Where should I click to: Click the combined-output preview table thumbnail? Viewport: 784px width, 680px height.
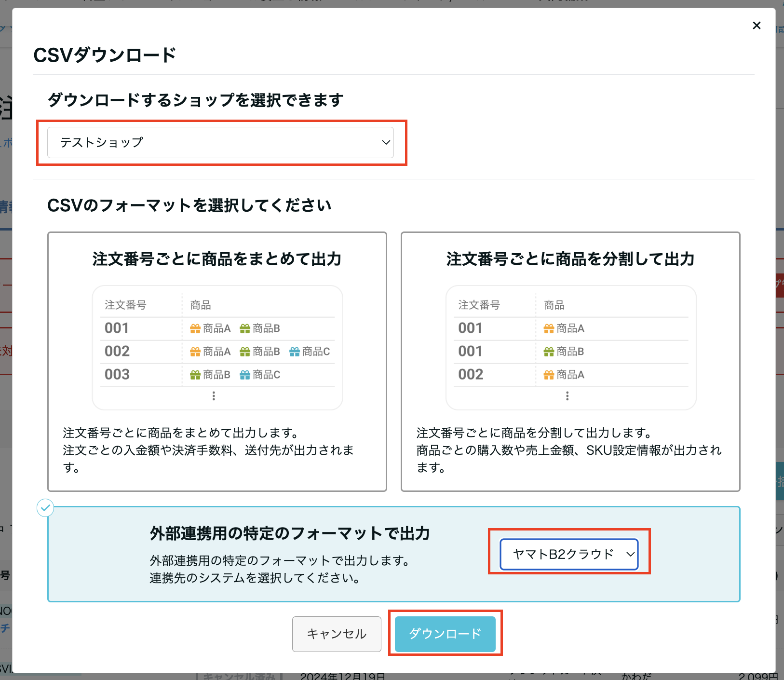pos(217,347)
